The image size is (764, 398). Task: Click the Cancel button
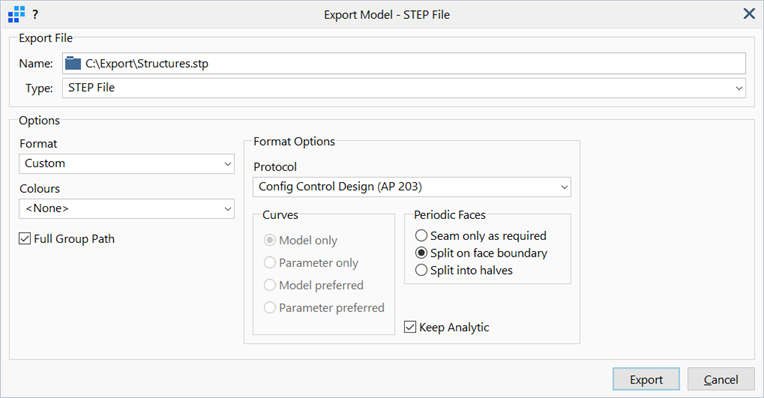(x=721, y=379)
